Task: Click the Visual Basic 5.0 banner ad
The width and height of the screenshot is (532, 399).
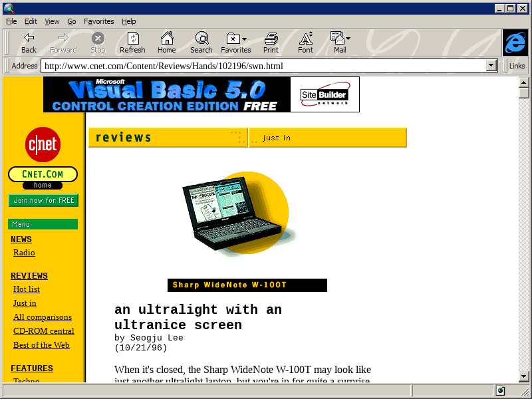Action: [201, 94]
